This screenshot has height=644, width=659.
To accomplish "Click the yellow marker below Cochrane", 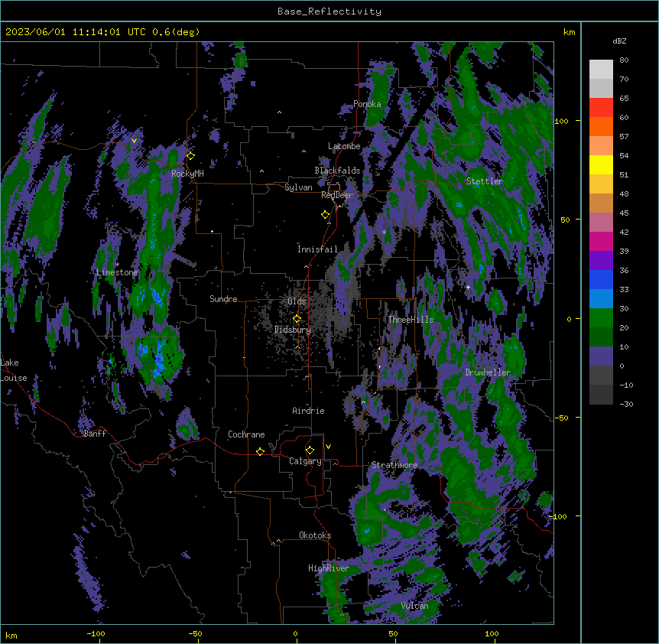I will coord(260,451).
